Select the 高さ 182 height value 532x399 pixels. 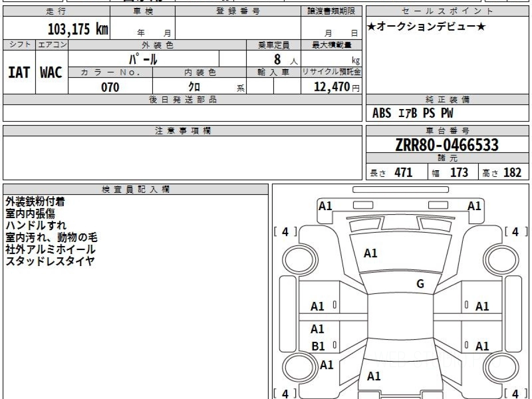(502, 172)
